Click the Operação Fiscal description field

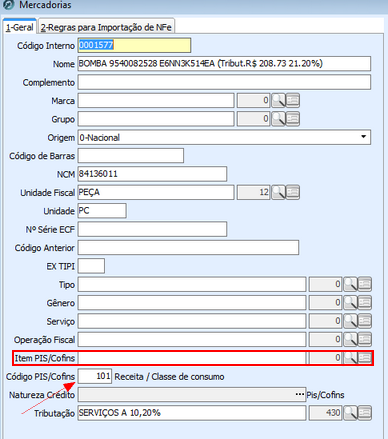[x=192, y=339]
